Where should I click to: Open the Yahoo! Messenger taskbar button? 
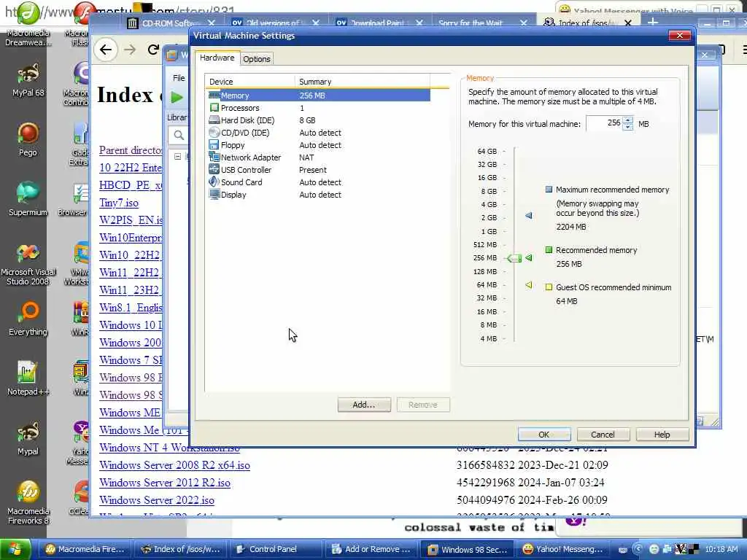(x=562, y=549)
